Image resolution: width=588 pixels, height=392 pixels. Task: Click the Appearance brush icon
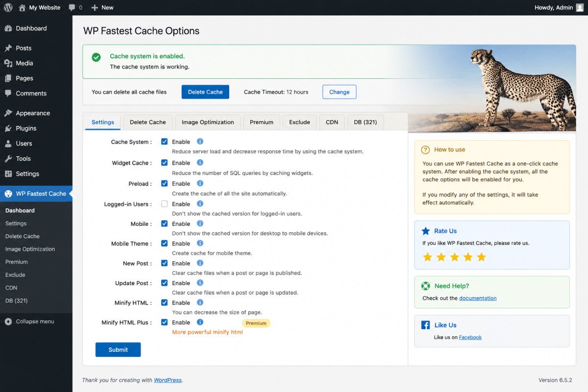8,113
